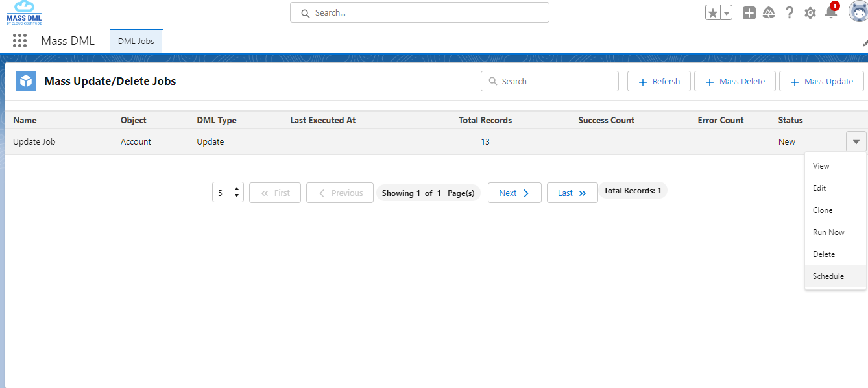Click the Mass Update button

pyautogui.click(x=821, y=82)
